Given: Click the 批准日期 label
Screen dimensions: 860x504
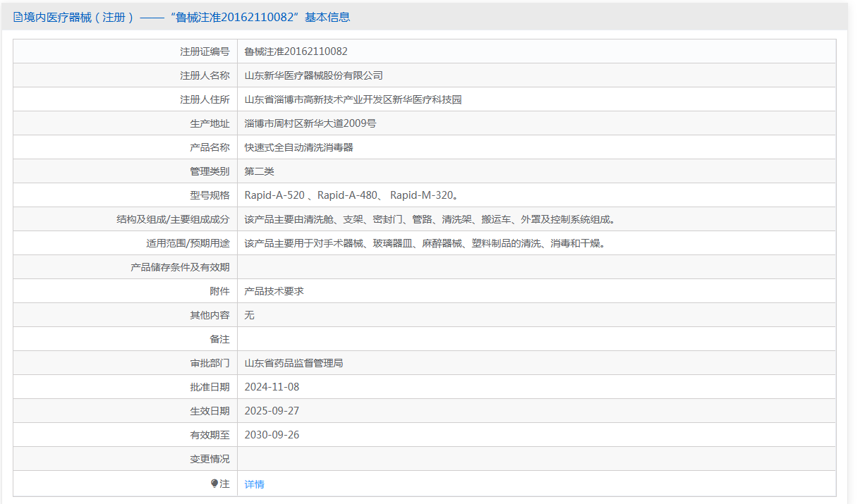Looking at the screenshot, I should click(210, 387).
